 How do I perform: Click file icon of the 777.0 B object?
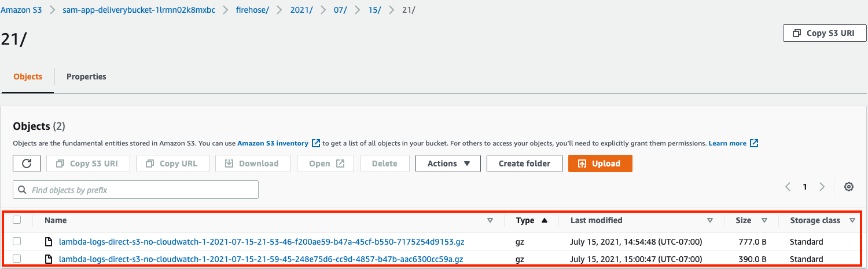coord(49,242)
